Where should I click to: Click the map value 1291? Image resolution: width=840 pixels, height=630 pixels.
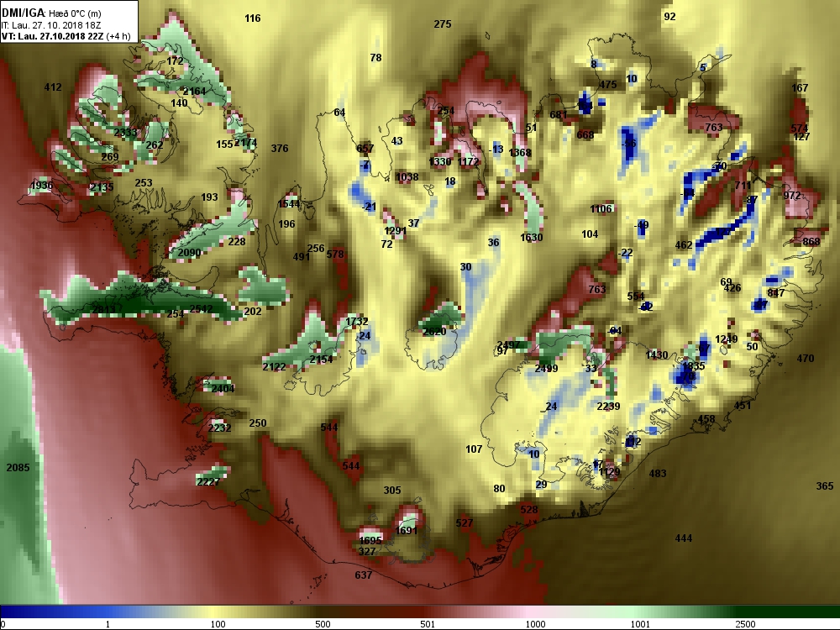click(395, 231)
